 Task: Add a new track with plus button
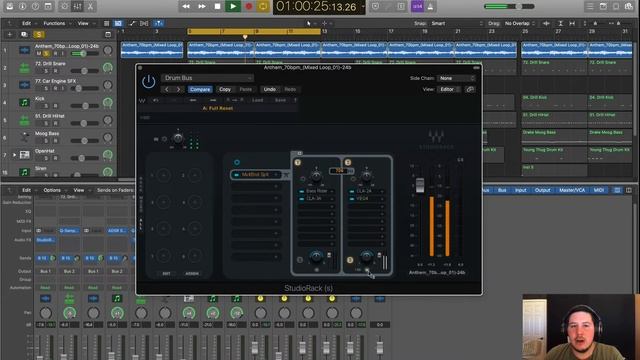(10, 35)
